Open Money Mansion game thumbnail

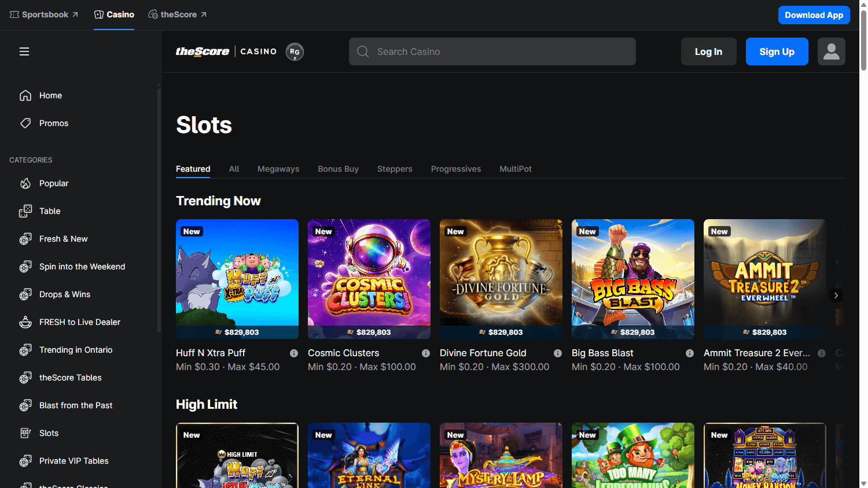pyautogui.click(x=765, y=456)
